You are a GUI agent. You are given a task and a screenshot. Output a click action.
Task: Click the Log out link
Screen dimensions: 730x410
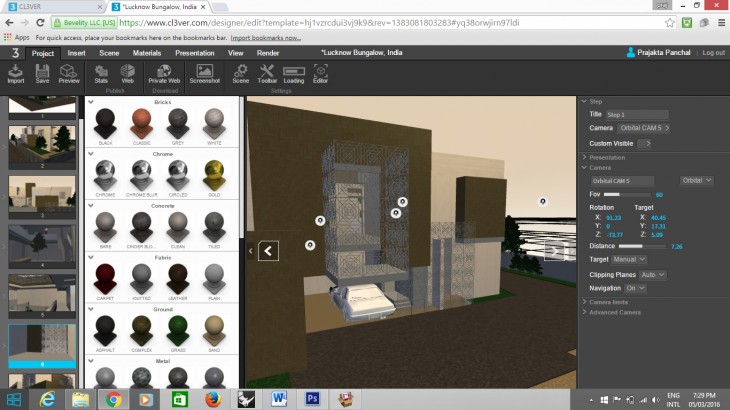[713, 52]
